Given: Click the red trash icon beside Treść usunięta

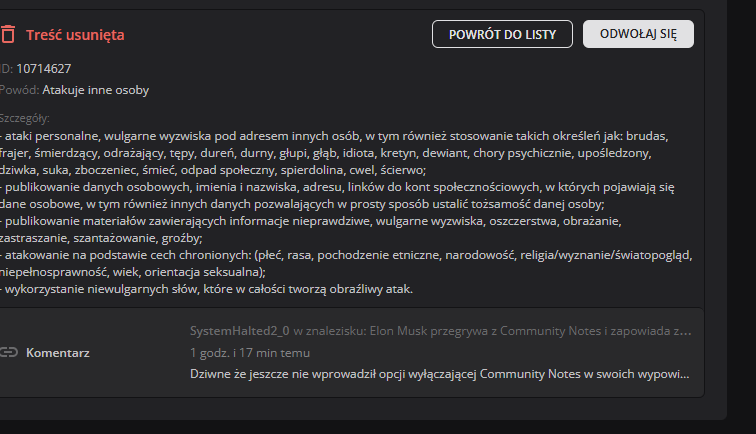Looking at the screenshot, I should (8, 34).
